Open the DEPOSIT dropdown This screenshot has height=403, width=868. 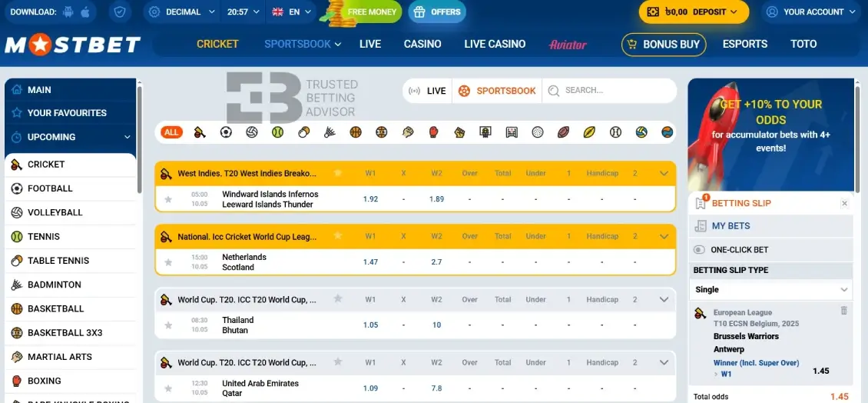click(x=694, y=12)
